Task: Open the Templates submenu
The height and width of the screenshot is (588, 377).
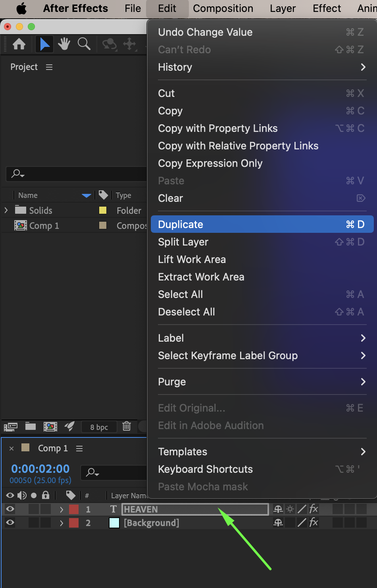Action: click(262, 452)
